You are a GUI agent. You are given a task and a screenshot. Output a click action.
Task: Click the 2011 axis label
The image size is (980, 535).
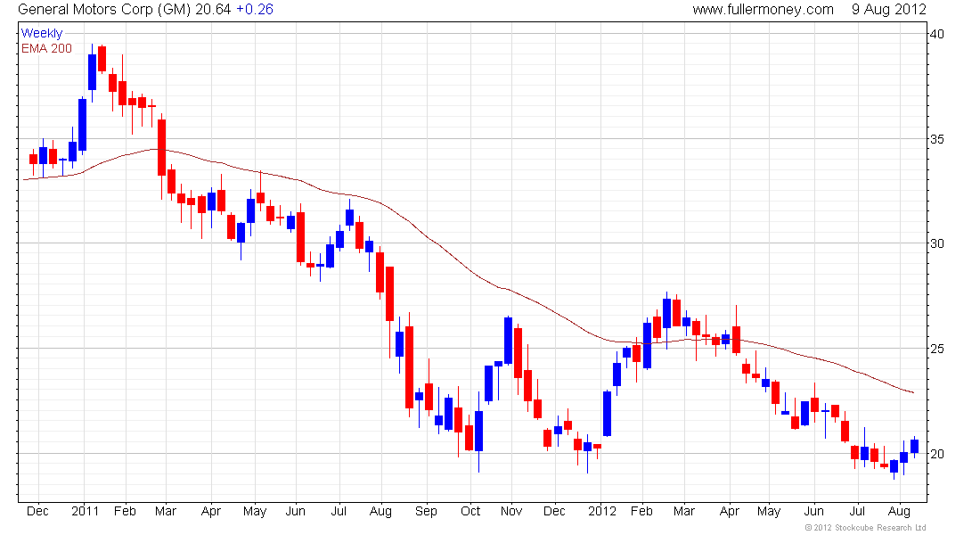click(x=85, y=511)
